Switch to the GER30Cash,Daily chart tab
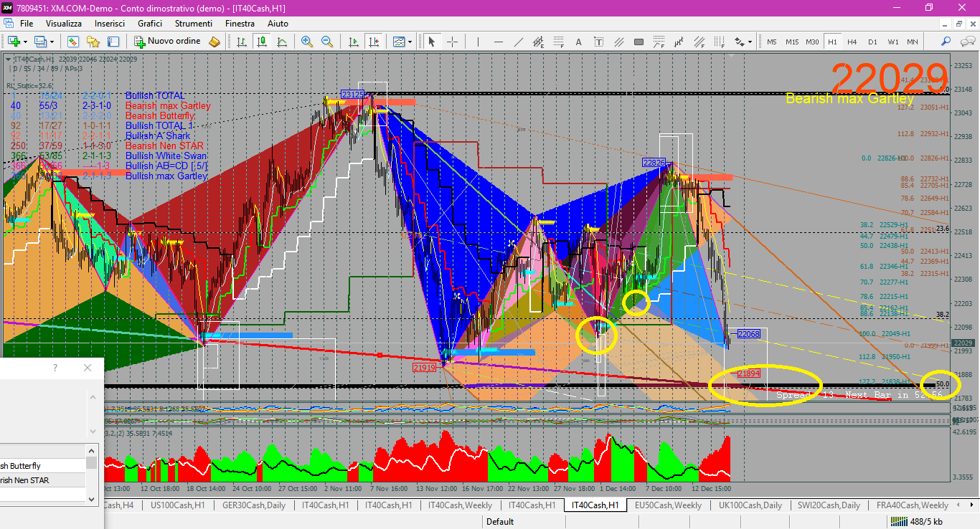 pyautogui.click(x=254, y=505)
